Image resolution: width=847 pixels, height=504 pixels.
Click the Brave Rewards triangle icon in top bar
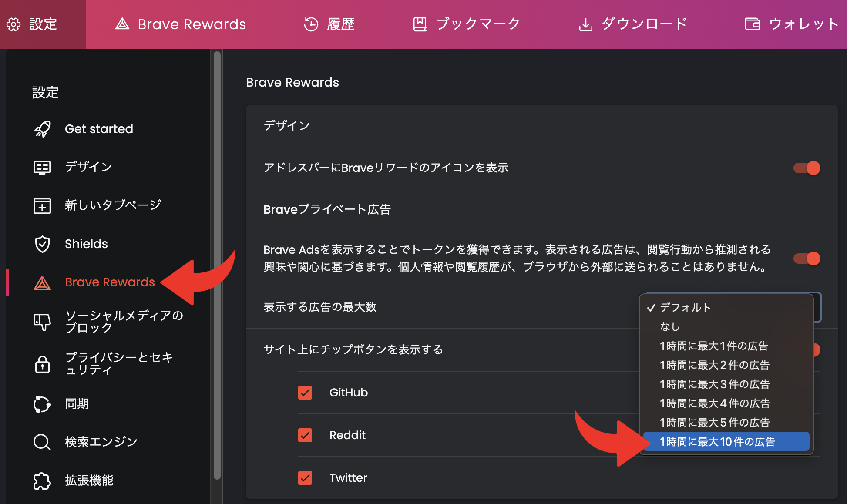[x=122, y=24]
